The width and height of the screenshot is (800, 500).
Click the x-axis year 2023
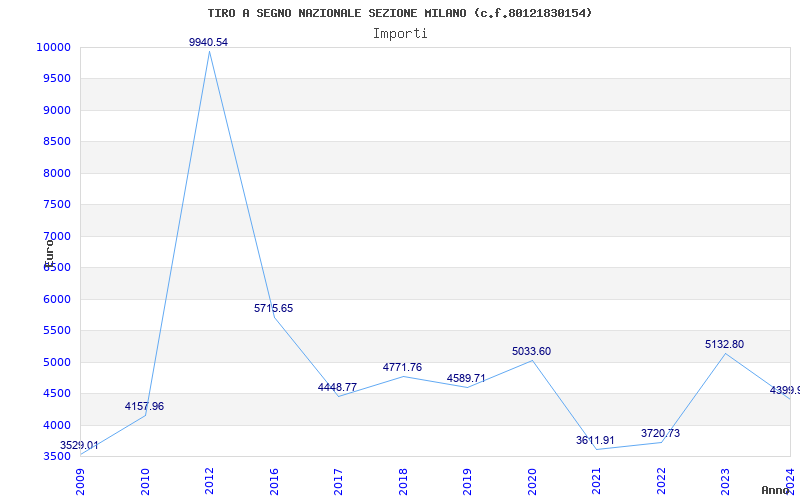point(726,482)
